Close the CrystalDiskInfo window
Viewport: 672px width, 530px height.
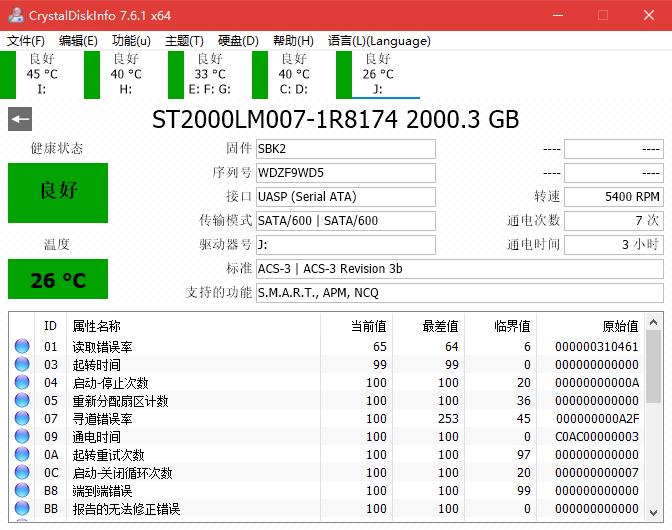649,15
